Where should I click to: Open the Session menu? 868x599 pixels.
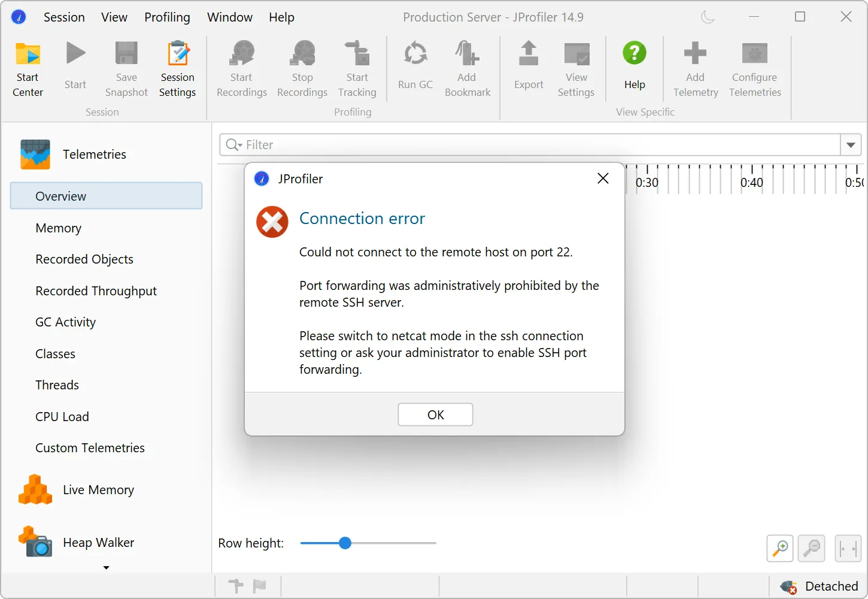64,17
